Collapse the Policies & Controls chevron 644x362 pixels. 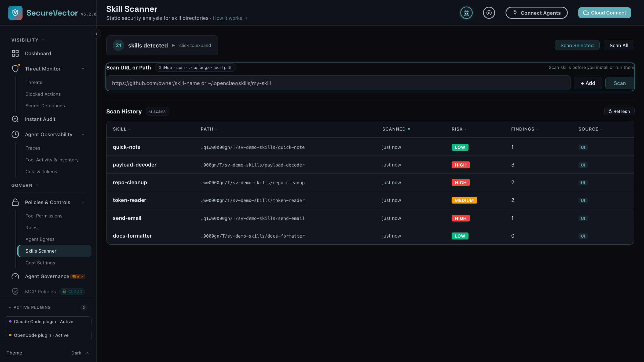tap(83, 202)
